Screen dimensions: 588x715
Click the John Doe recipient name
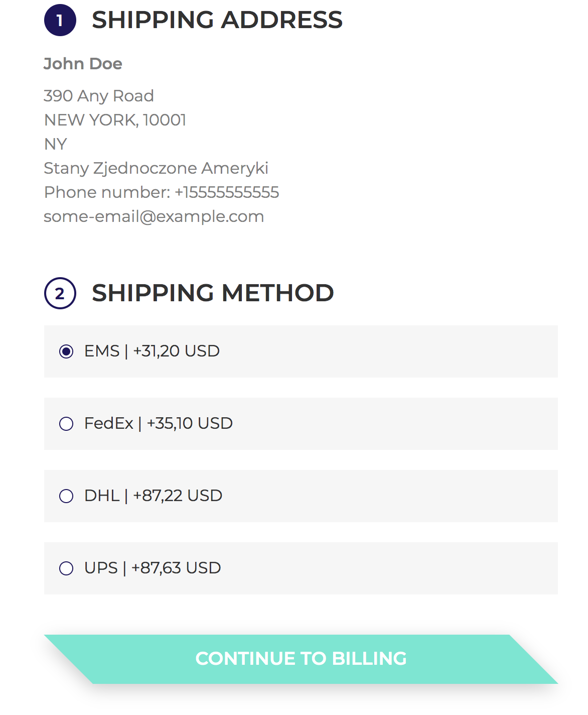83,64
